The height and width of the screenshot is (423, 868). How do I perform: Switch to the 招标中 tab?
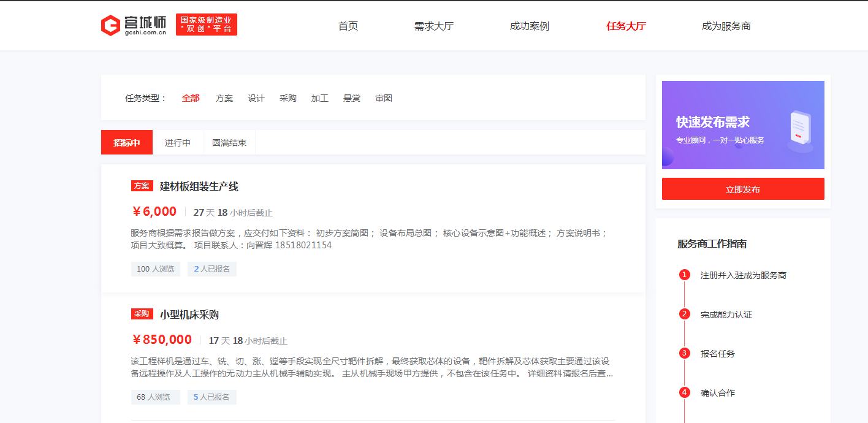tap(127, 142)
